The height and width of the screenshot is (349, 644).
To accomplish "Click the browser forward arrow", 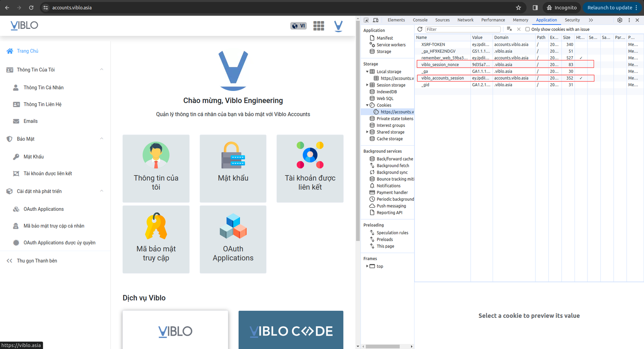I will coord(19,7).
